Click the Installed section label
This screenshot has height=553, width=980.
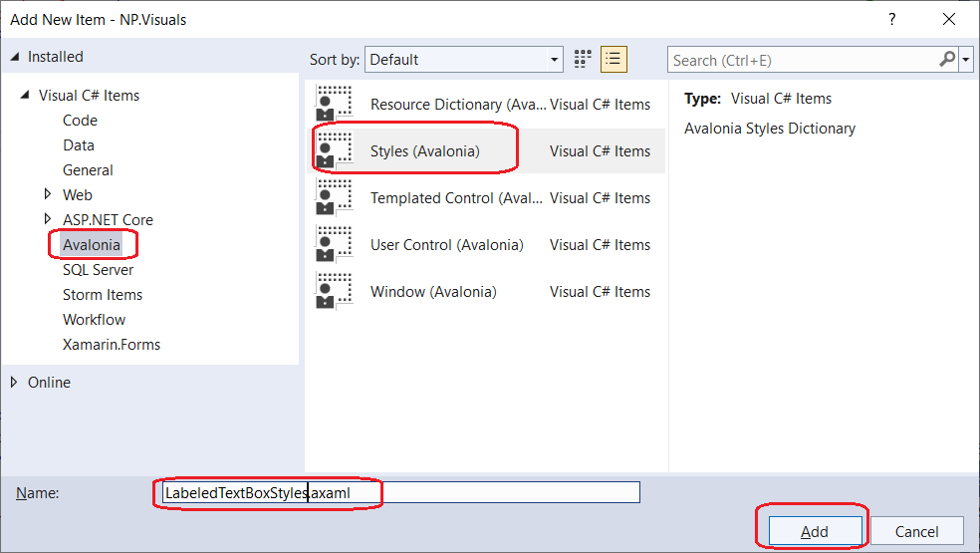(x=55, y=57)
